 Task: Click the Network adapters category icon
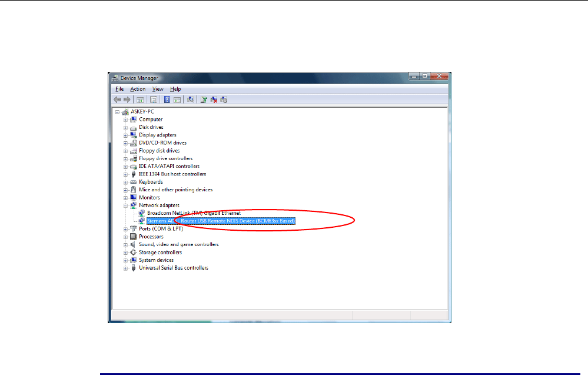coord(133,205)
